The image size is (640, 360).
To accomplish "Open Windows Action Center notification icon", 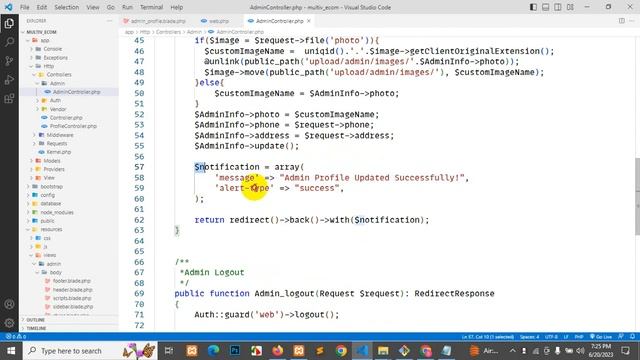I will point(625,351).
